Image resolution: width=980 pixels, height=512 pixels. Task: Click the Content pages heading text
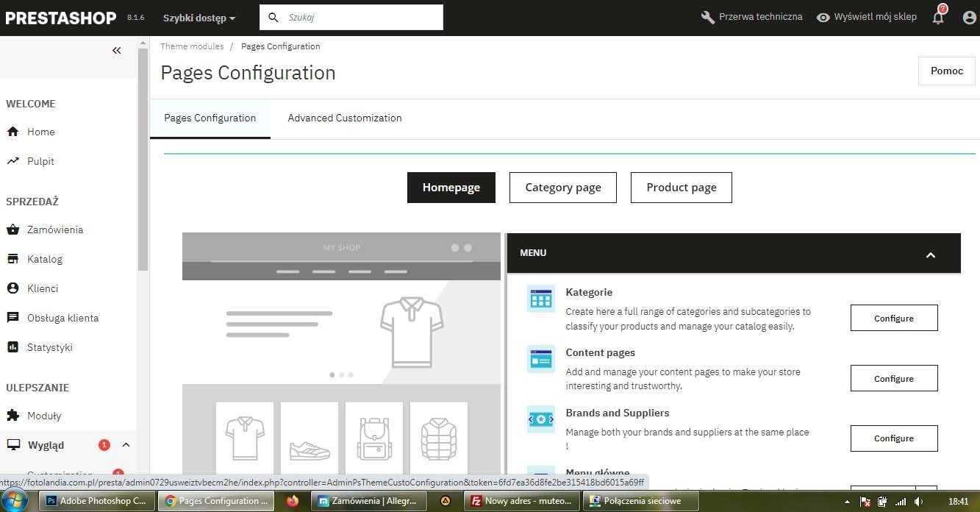coord(601,352)
